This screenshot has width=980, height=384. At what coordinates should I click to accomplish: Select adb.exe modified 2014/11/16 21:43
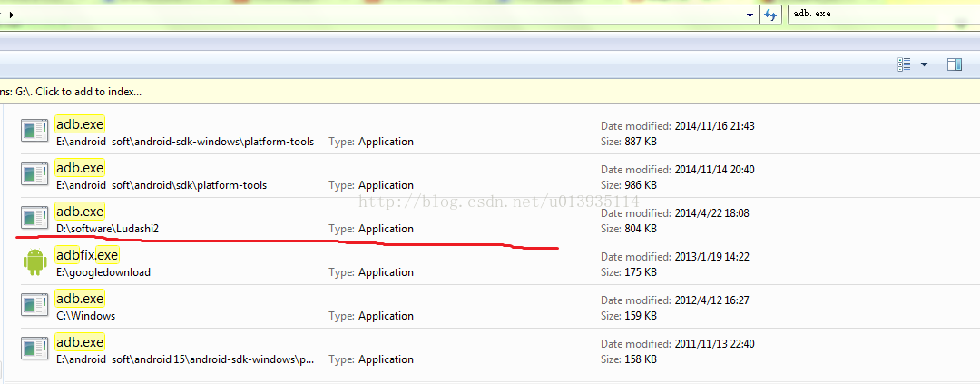[x=80, y=123]
